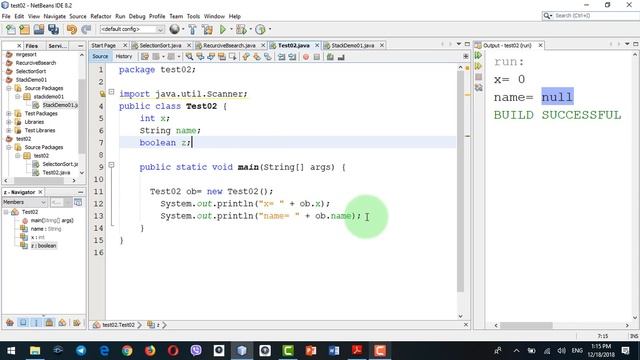Click the Stop Macro Recording icon

[317, 57]
